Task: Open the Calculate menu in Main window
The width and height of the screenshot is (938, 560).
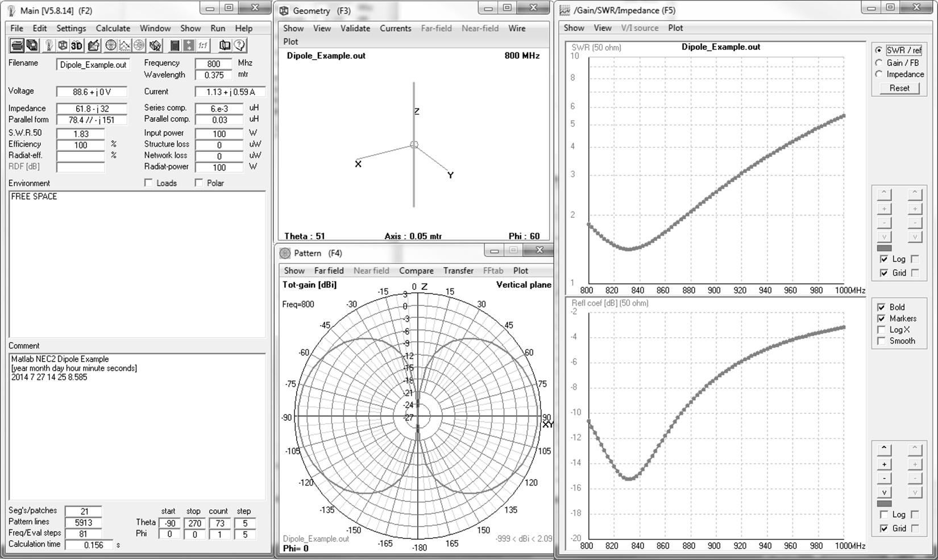Action: [x=113, y=28]
